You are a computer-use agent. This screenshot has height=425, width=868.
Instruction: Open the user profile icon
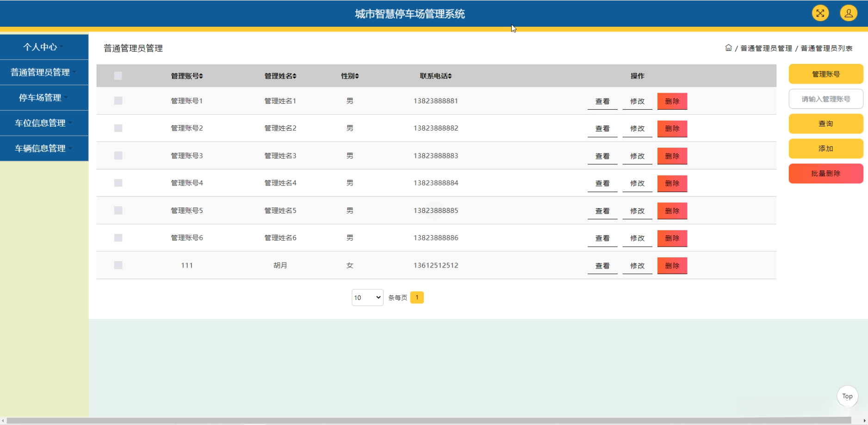coord(849,13)
